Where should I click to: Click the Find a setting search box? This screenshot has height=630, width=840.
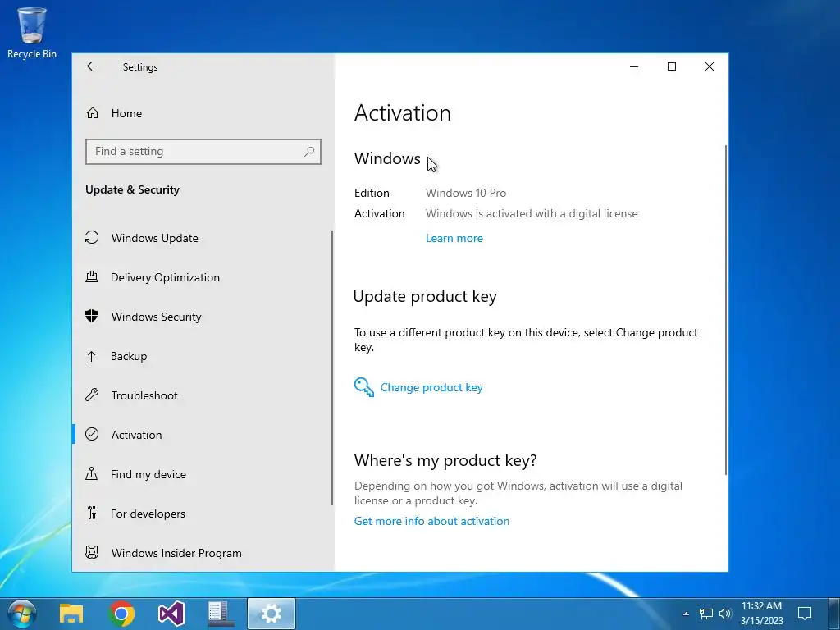point(203,152)
